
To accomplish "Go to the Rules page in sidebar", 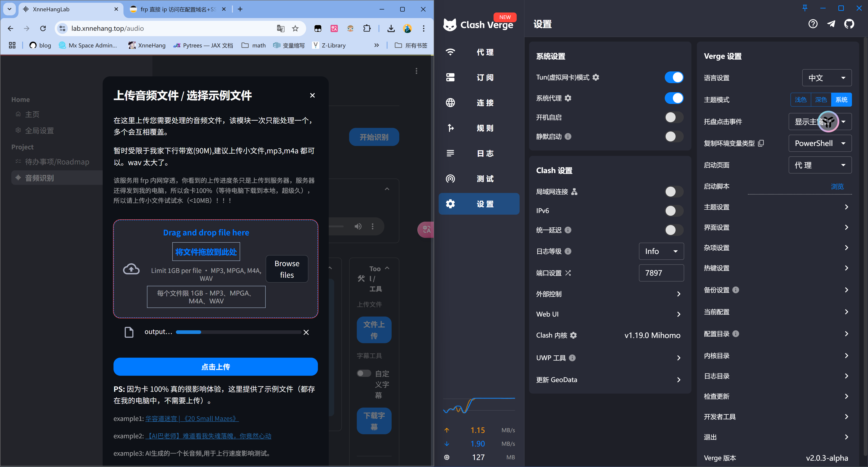I will point(479,128).
